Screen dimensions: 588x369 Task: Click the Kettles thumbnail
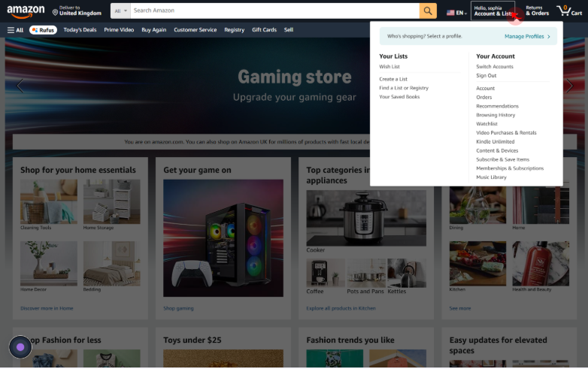coord(407,273)
